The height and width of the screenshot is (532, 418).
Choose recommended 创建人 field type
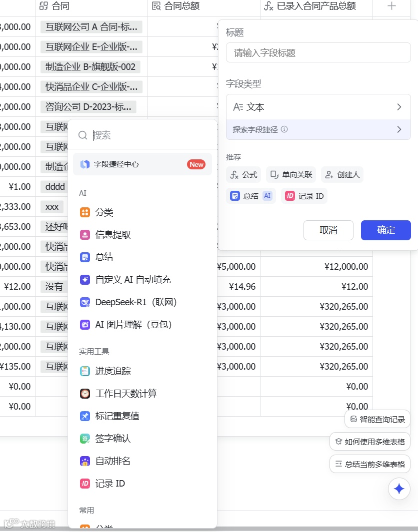point(342,175)
